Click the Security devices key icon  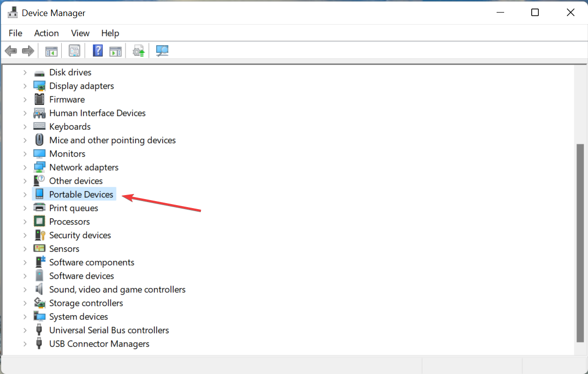pos(39,235)
